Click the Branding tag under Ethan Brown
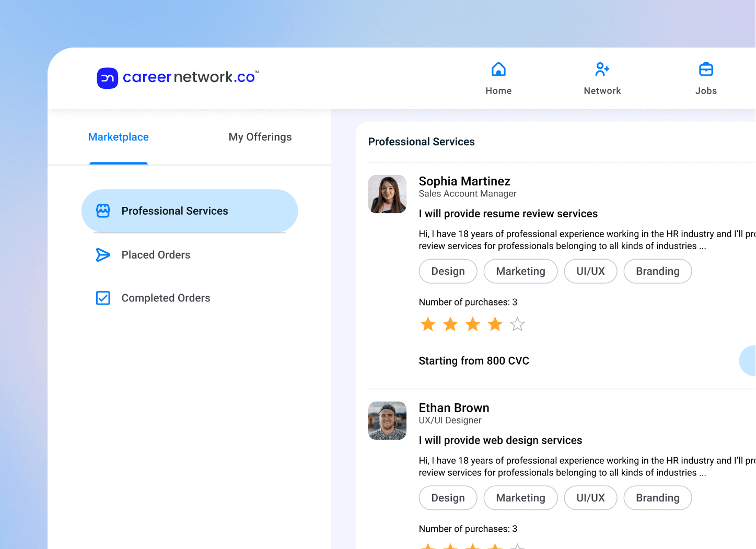 [658, 498]
